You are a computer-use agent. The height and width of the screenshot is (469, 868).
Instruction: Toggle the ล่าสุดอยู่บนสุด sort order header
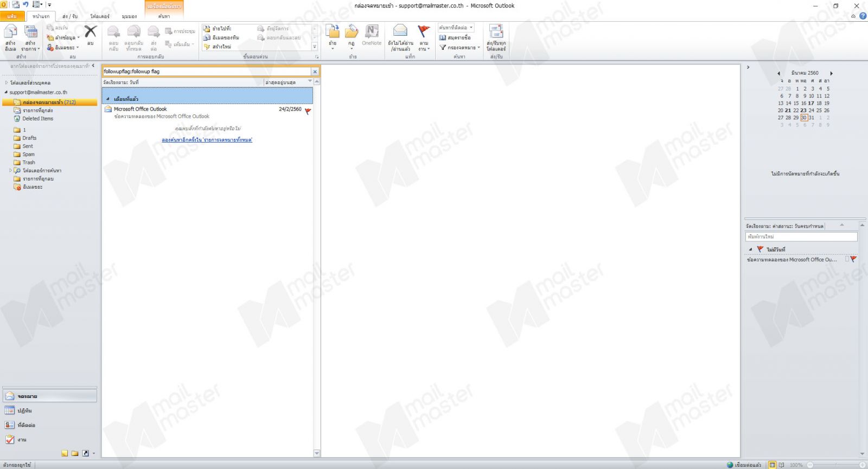coord(288,82)
